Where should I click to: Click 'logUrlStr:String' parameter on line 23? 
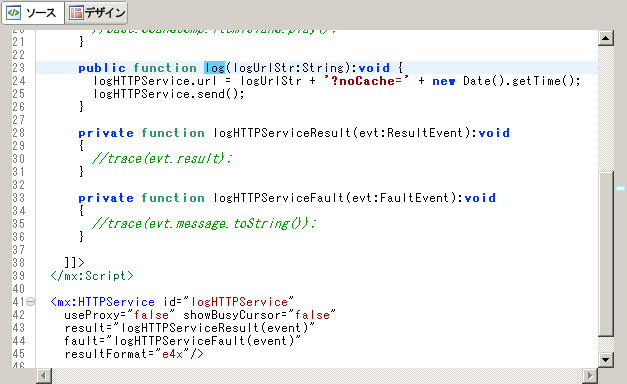288,68
